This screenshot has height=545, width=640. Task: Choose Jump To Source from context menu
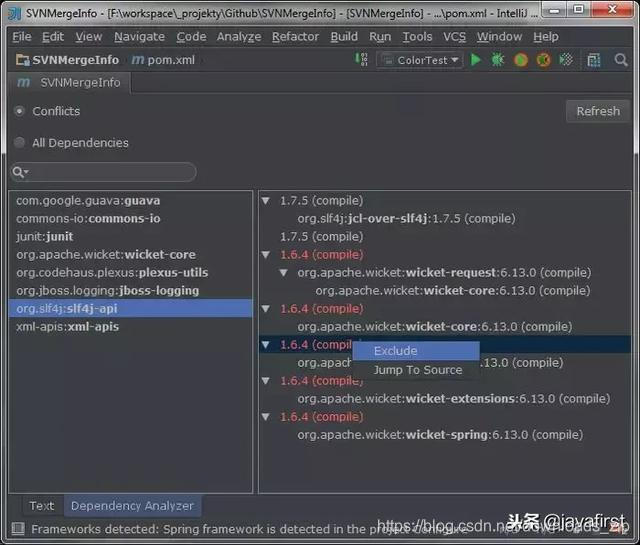[x=416, y=370]
